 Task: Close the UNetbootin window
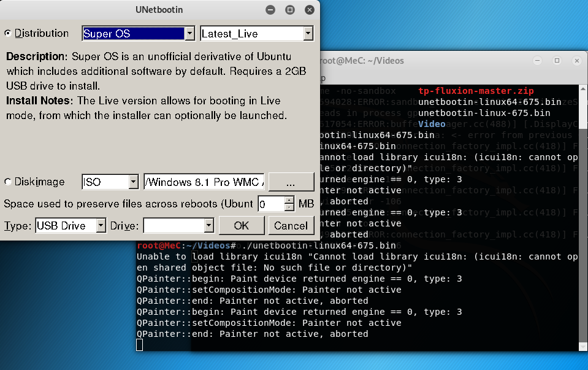click(310, 10)
